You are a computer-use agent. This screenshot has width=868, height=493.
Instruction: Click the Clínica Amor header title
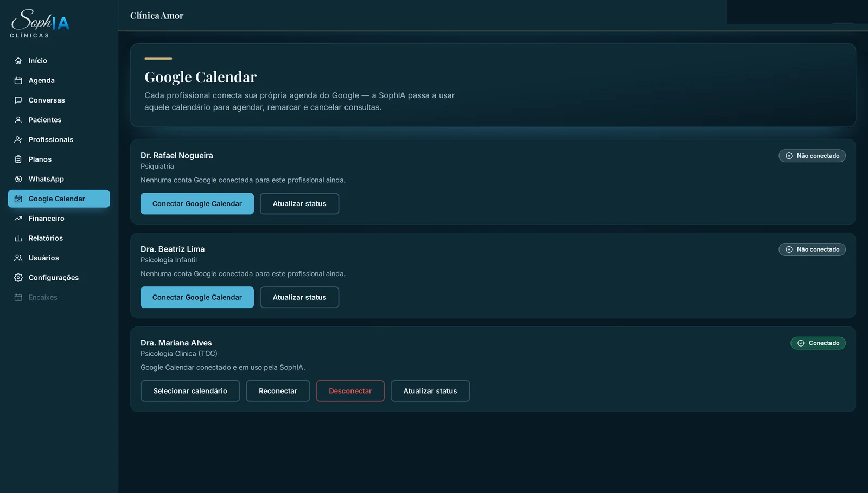click(x=157, y=16)
